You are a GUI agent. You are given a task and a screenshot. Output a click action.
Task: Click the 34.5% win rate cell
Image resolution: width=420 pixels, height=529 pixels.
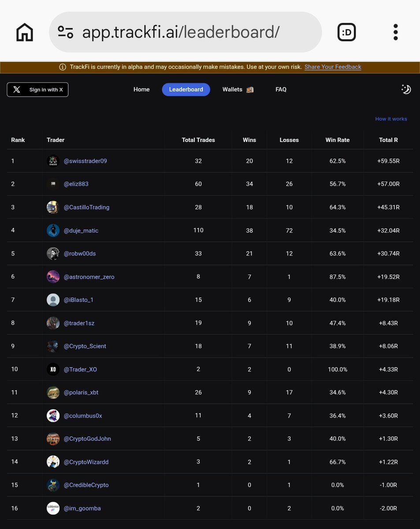pos(338,231)
